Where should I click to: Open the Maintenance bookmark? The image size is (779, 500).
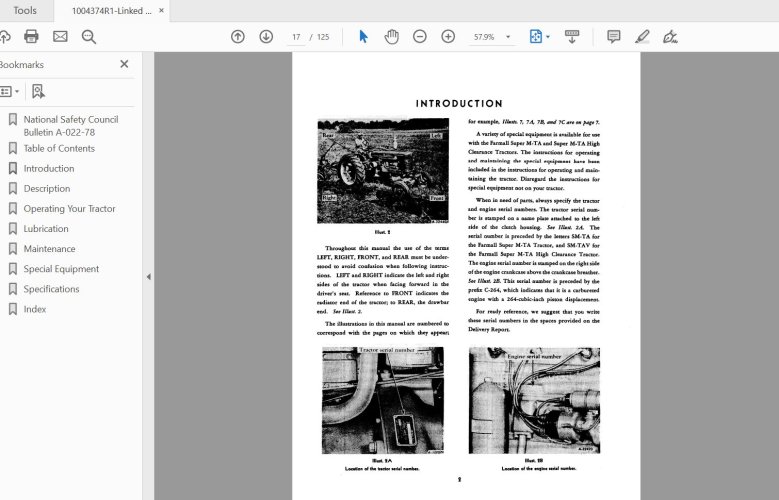(x=49, y=249)
